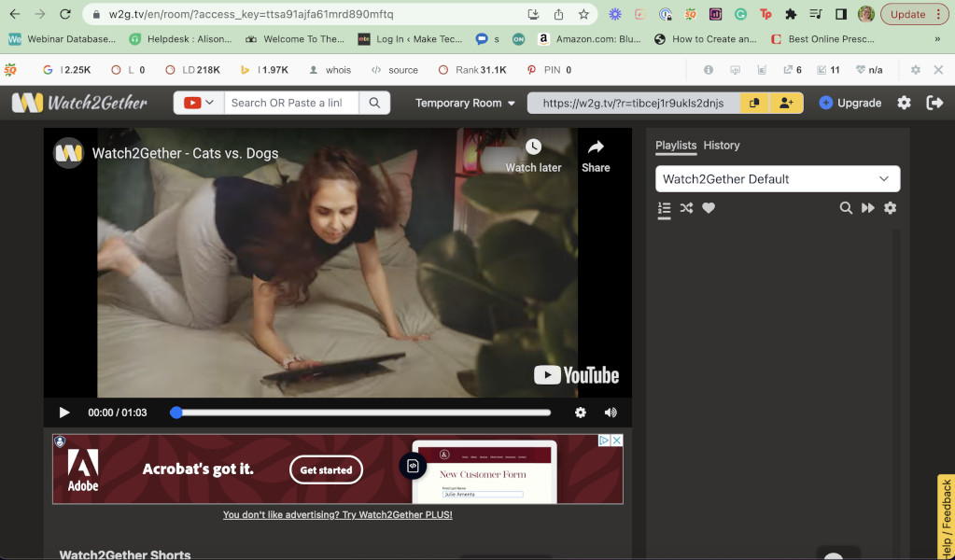
Task: Click the numbered list ordering icon
Action: click(x=664, y=208)
